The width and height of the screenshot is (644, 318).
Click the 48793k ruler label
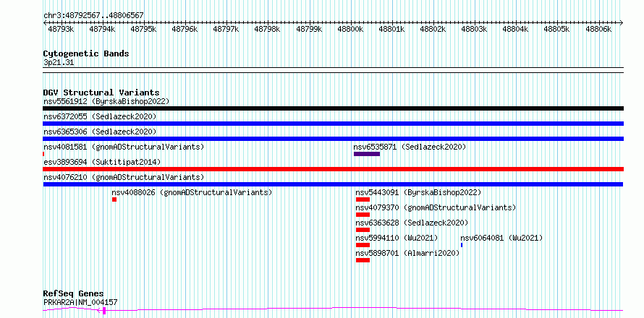pos(61,30)
